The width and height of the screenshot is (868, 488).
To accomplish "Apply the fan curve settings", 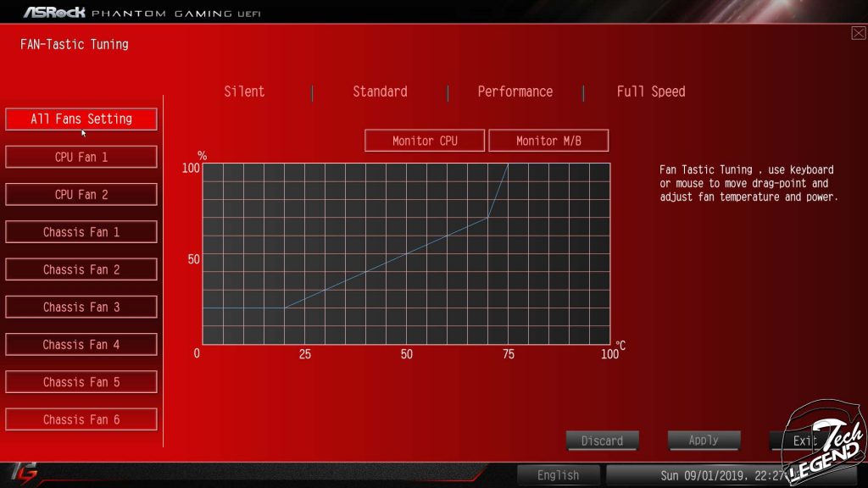I will 704,441.
